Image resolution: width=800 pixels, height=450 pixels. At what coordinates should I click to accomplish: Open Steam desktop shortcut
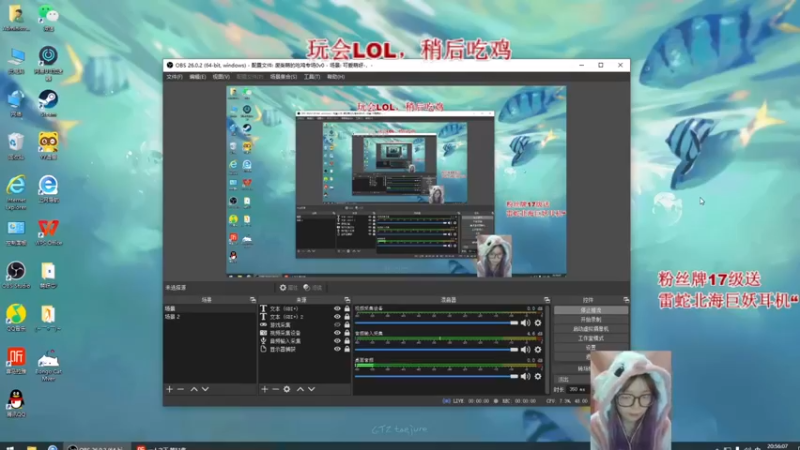(x=48, y=103)
